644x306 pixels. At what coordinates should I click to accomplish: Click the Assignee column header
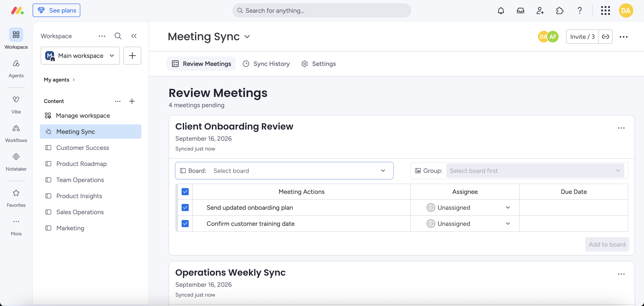tap(465, 192)
